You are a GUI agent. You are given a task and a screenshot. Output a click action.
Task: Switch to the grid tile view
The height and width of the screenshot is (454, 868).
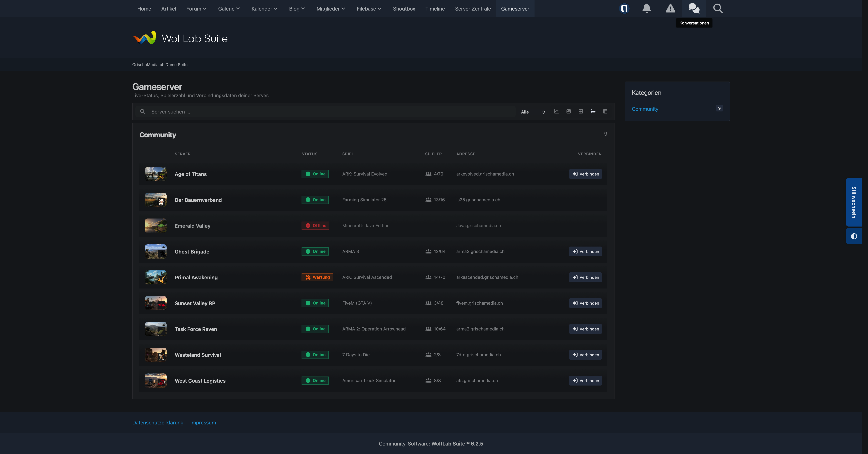(581, 112)
